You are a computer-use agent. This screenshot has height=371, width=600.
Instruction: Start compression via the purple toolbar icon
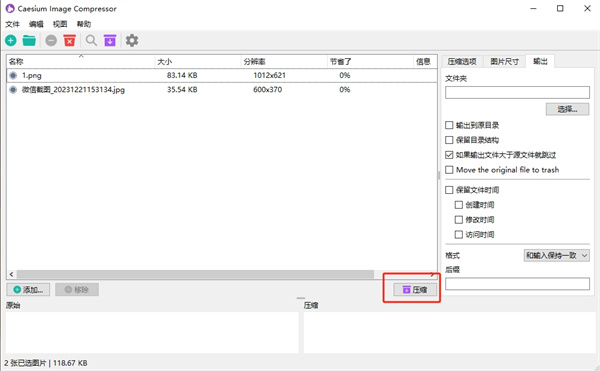110,40
